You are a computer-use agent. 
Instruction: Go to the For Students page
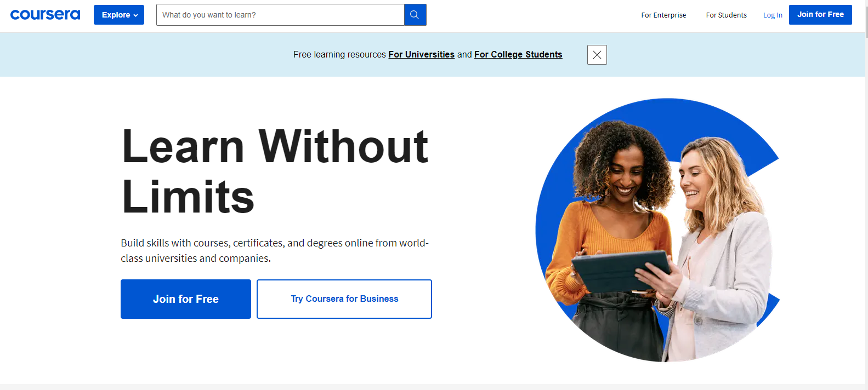[726, 15]
